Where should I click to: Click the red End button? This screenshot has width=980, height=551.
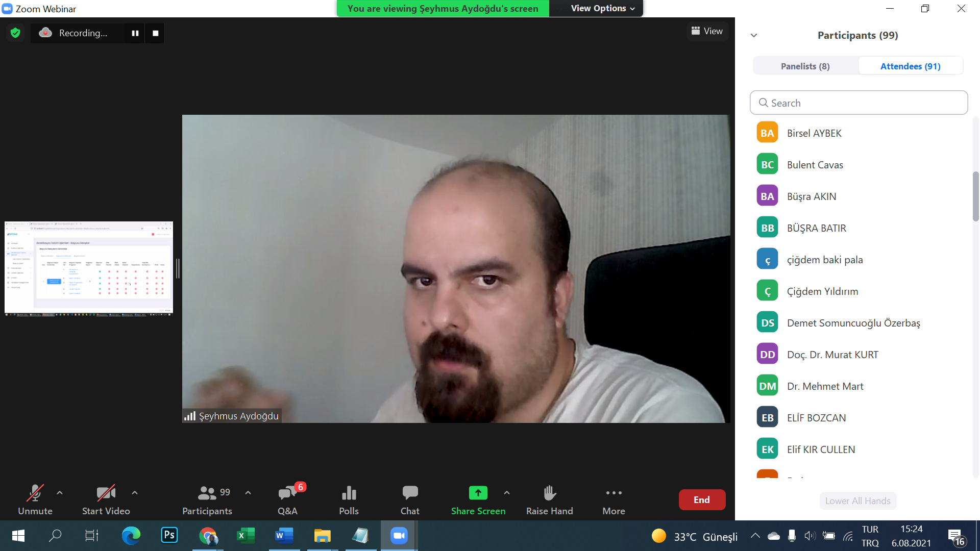(701, 500)
